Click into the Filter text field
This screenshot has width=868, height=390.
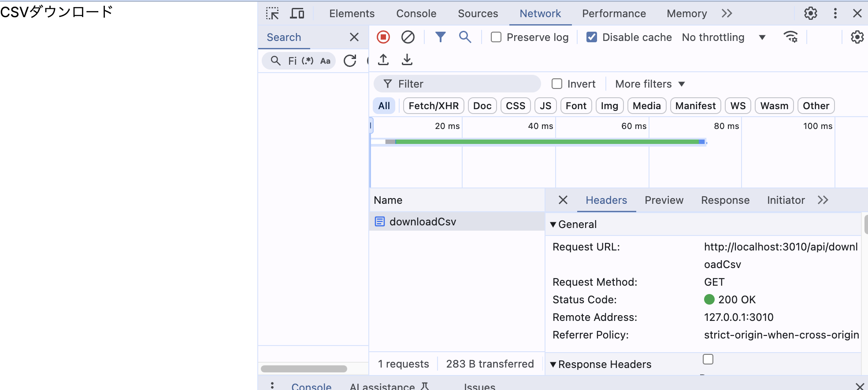coord(457,84)
